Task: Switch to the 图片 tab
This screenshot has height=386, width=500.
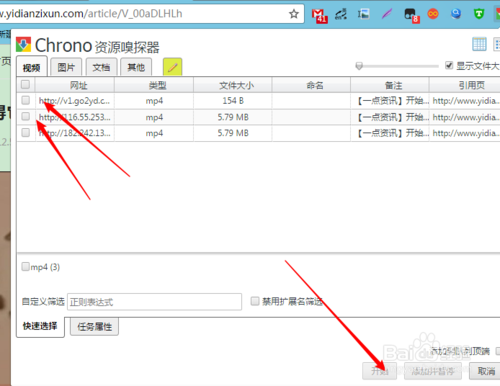Action: coord(66,67)
